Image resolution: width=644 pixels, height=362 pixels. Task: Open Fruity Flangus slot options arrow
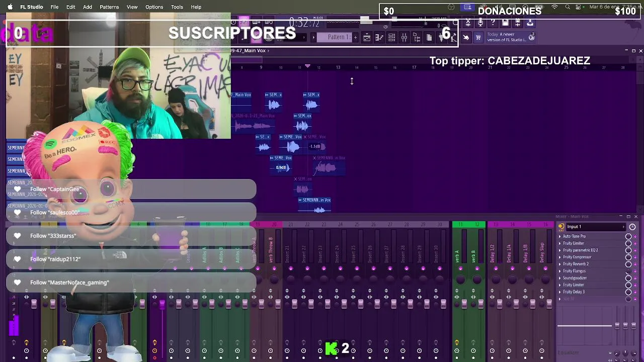[x=560, y=271]
